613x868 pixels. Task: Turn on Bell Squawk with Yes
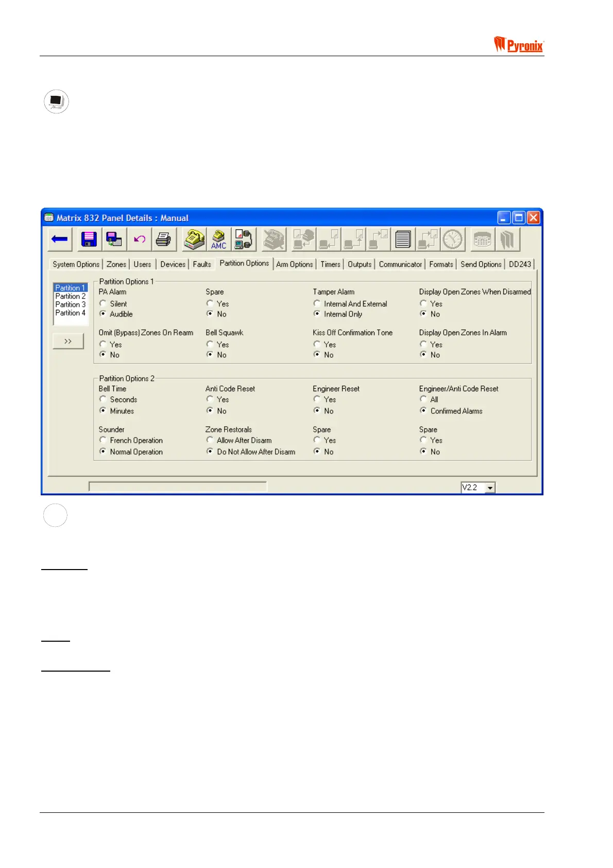(210, 344)
